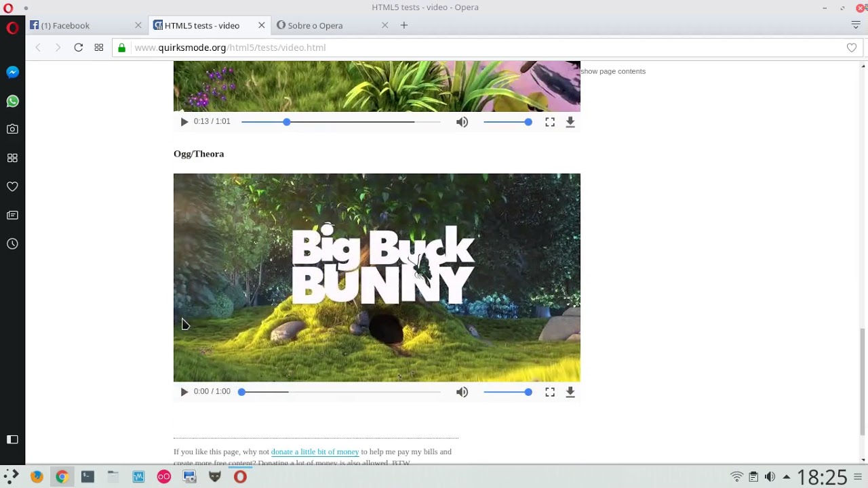
Task: Play the Ogg/Theora Big Buck Bunny video
Action: [x=184, y=392]
